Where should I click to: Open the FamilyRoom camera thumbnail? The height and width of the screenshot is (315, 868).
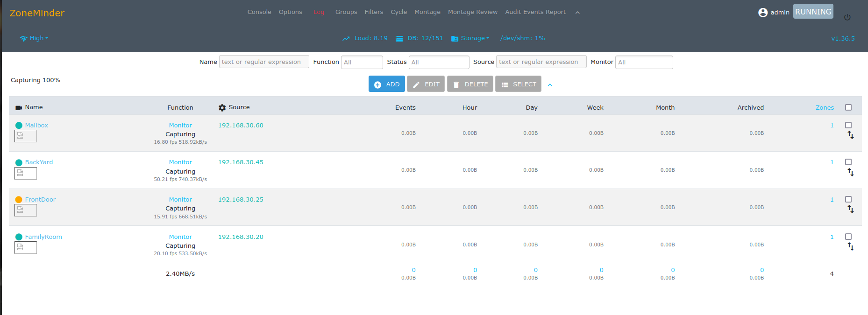tap(26, 248)
